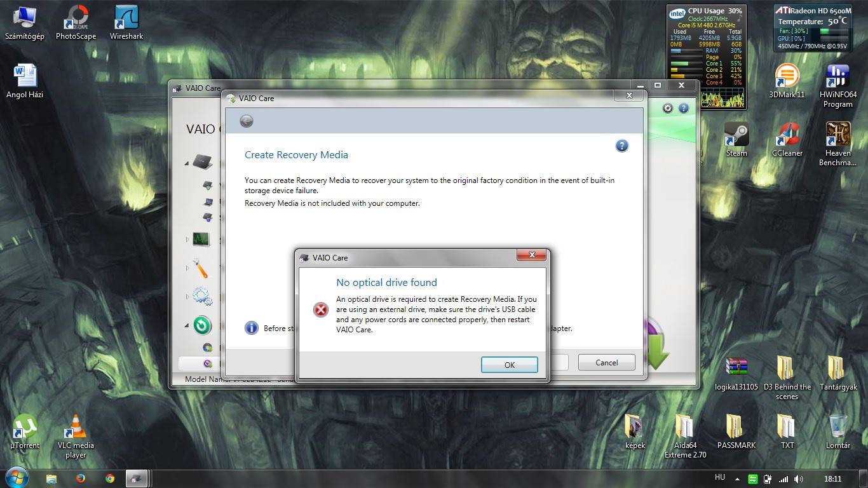Open the HWiNFO64 Program shortcut

tap(838, 86)
